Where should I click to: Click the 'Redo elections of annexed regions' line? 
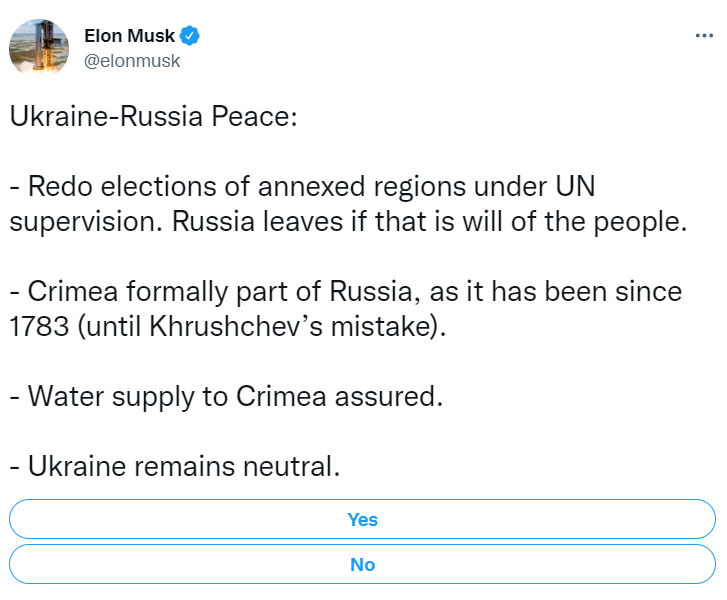pyautogui.click(x=302, y=186)
